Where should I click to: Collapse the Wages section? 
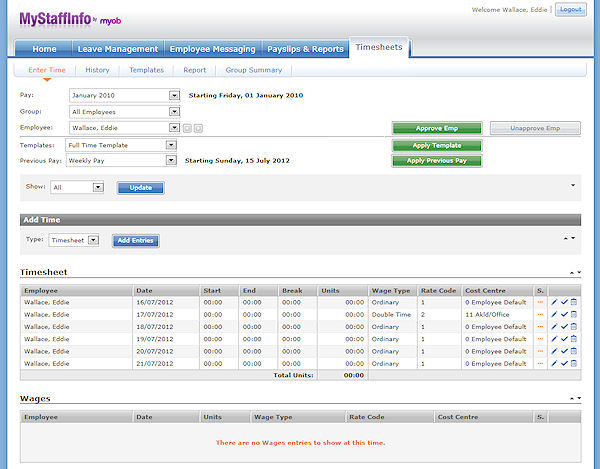click(573, 398)
